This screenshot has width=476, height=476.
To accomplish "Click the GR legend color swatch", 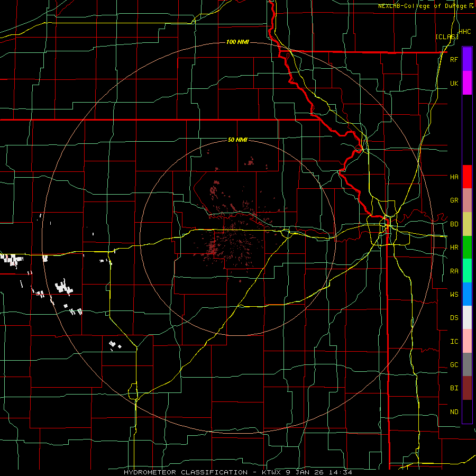I will 467,200.
